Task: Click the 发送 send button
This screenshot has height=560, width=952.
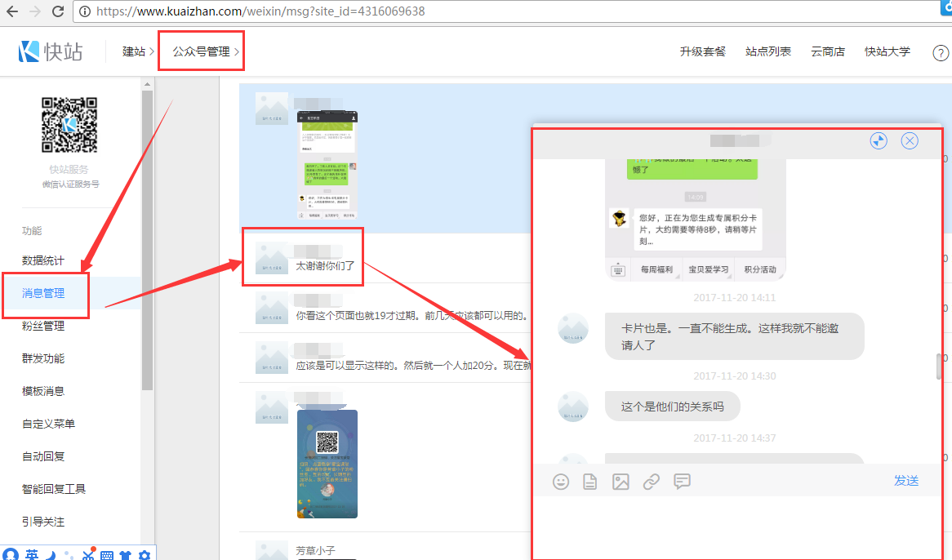Action: pos(906,481)
